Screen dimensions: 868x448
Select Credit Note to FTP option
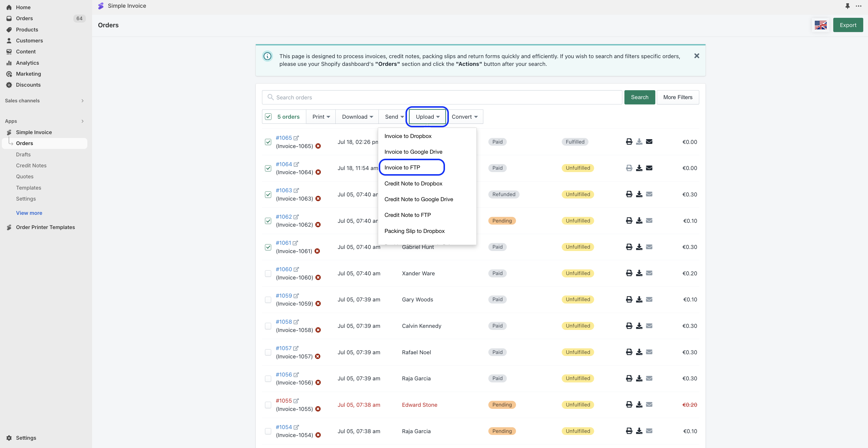(407, 215)
